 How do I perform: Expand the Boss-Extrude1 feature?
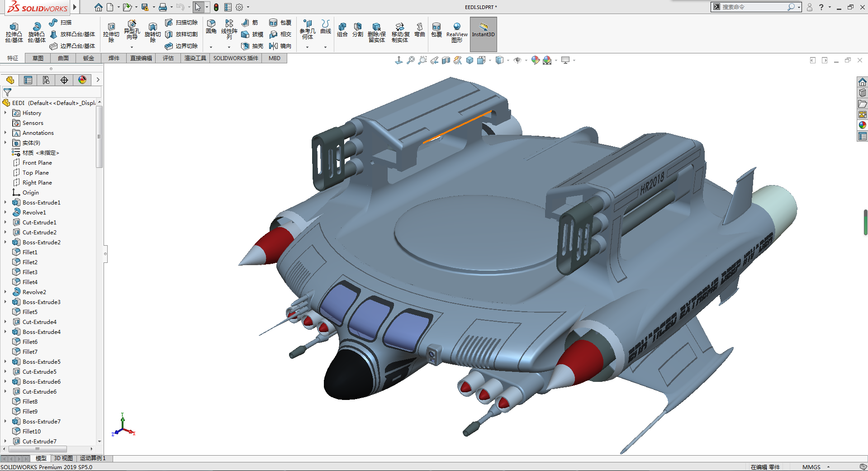point(5,203)
